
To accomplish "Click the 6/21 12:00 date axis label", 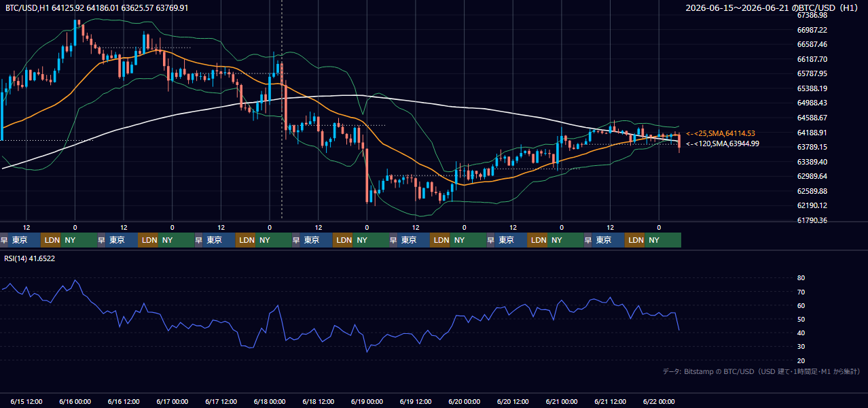I will pyautogui.click(x=611, y=401).
